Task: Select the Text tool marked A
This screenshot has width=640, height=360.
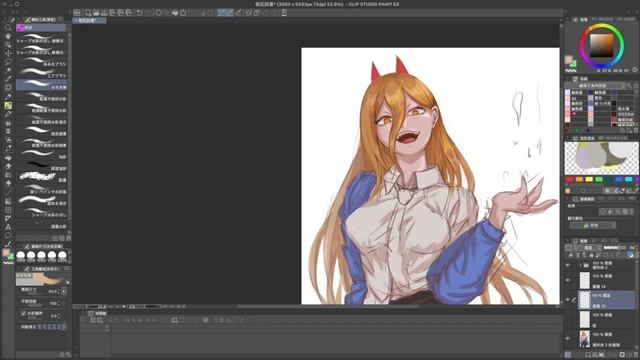Action: (x=8, y=227)
